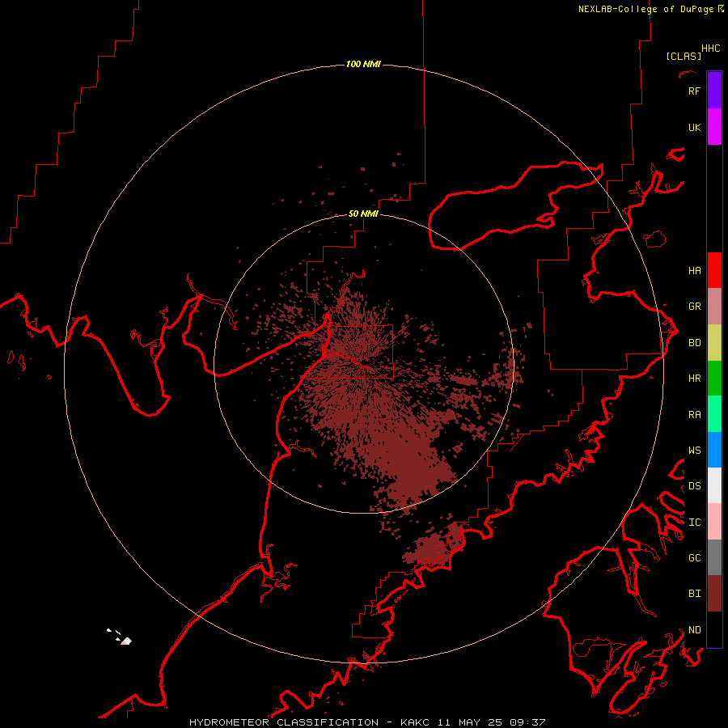728x728 pixels.
Task: Click the small white echo cluster in southwest
Action: point(120,637)
